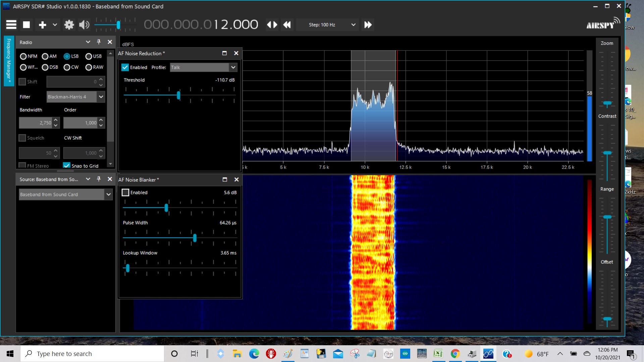Disable AF Noise Reduction checkbox
Screen dimensions: 644x362
pyautogui.click(x=125, y=67)
